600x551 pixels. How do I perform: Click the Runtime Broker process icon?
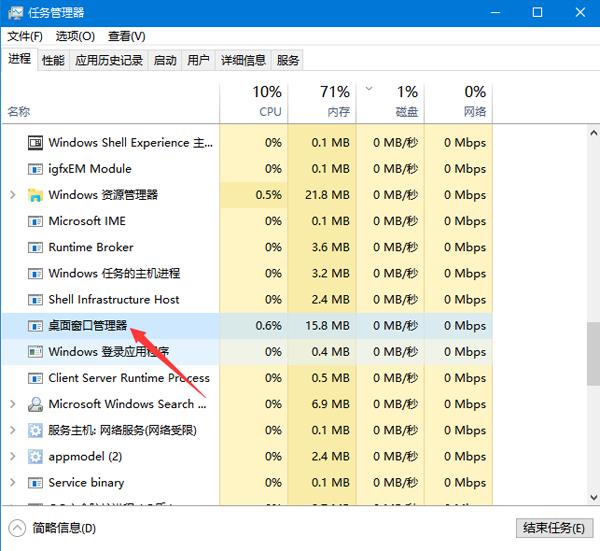[35, 248]
